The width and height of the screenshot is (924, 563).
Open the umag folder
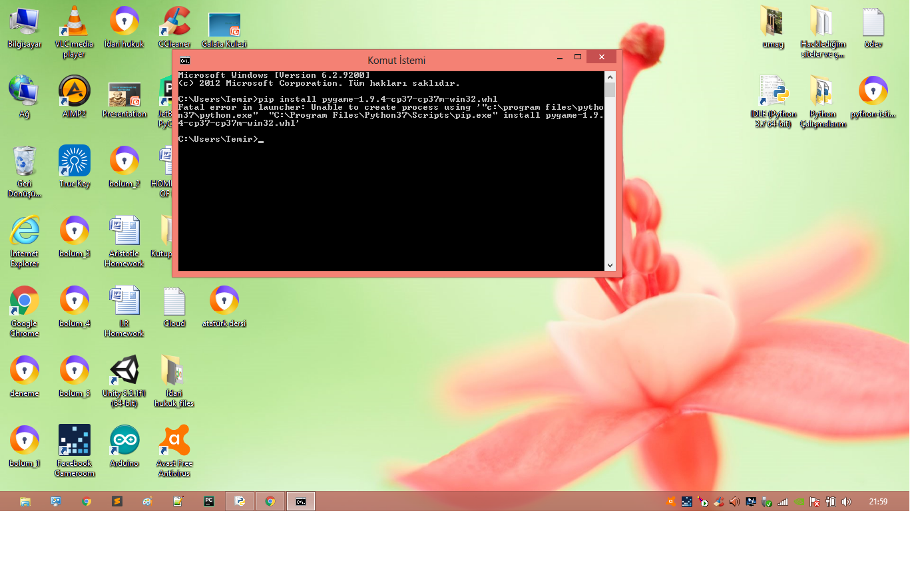772,27
